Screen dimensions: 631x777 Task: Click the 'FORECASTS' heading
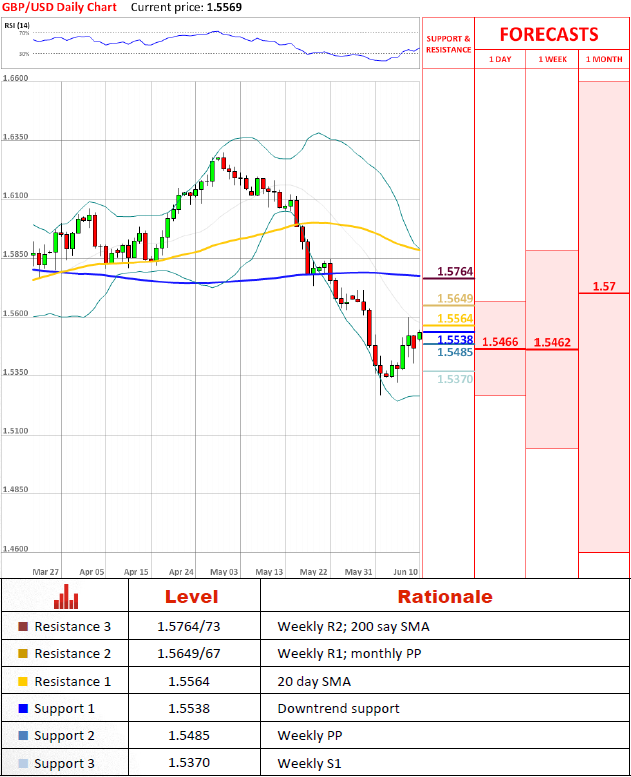click(x=549, y=34)
